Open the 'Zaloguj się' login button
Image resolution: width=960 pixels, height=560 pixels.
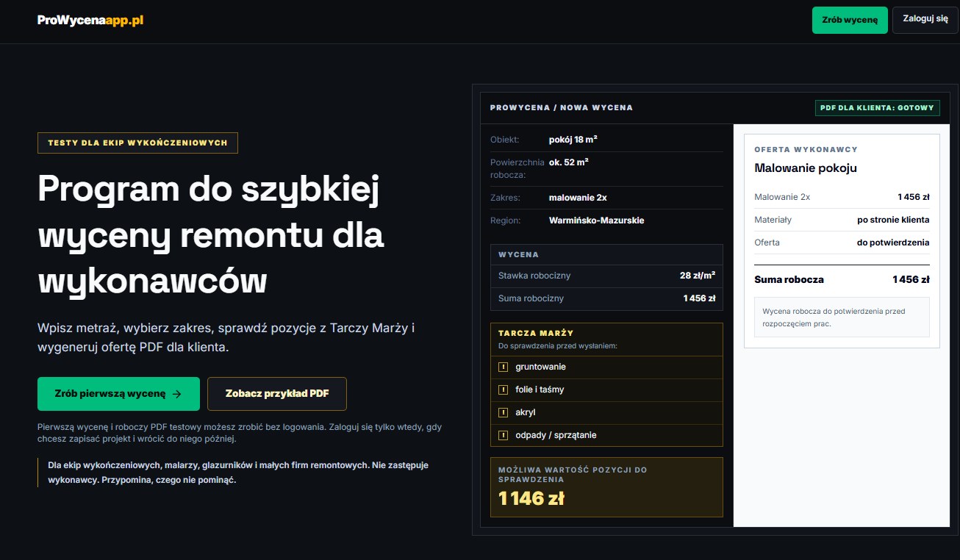pyautogui.click(x=925, y=20)
